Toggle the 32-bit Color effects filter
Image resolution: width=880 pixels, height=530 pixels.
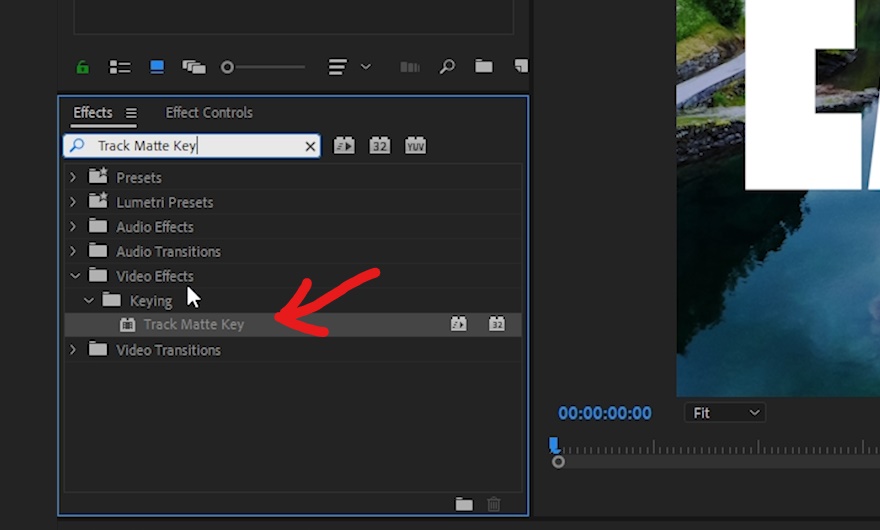coord(380,146)
